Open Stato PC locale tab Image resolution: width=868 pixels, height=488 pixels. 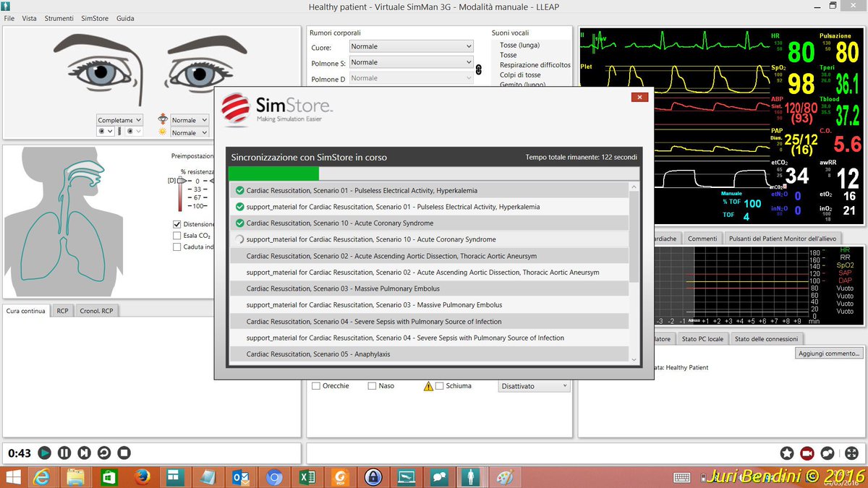point(702,338)
